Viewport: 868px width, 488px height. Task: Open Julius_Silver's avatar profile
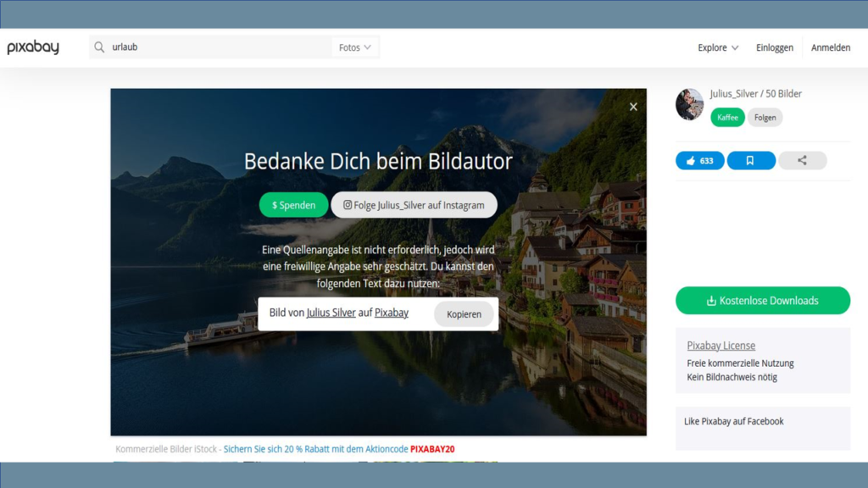[x=689, y=104]
